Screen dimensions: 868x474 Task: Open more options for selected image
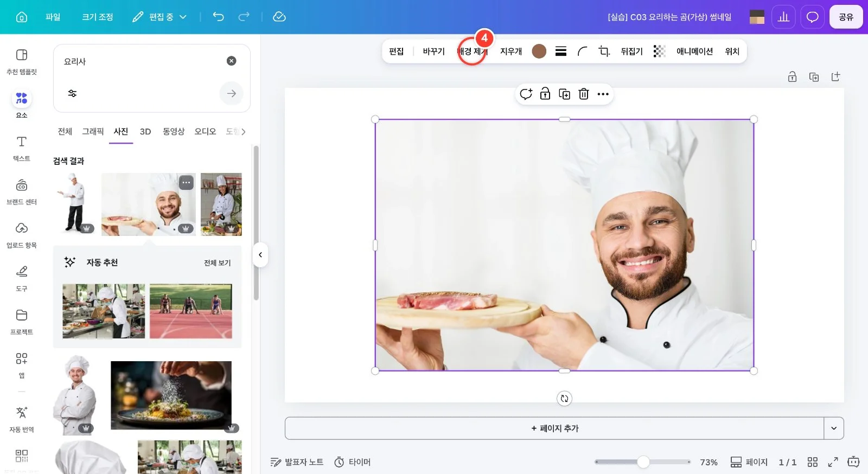[603, 94]
